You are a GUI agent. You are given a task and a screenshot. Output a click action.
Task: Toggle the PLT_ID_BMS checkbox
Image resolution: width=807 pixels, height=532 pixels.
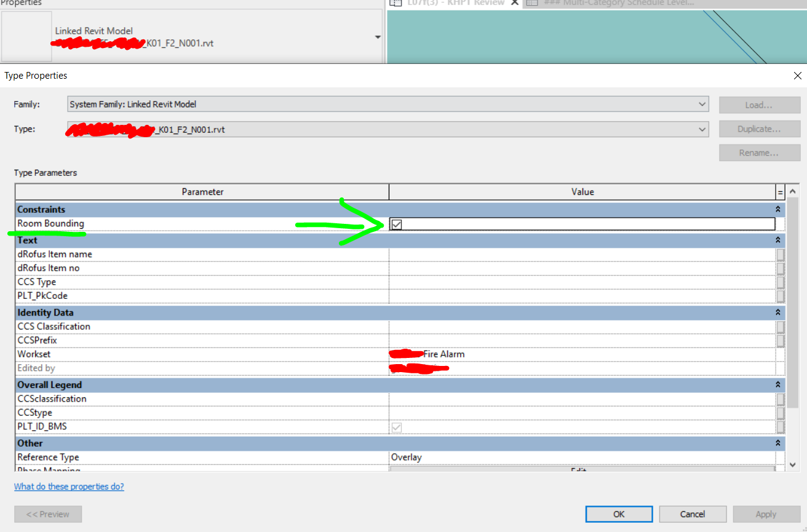397,427
